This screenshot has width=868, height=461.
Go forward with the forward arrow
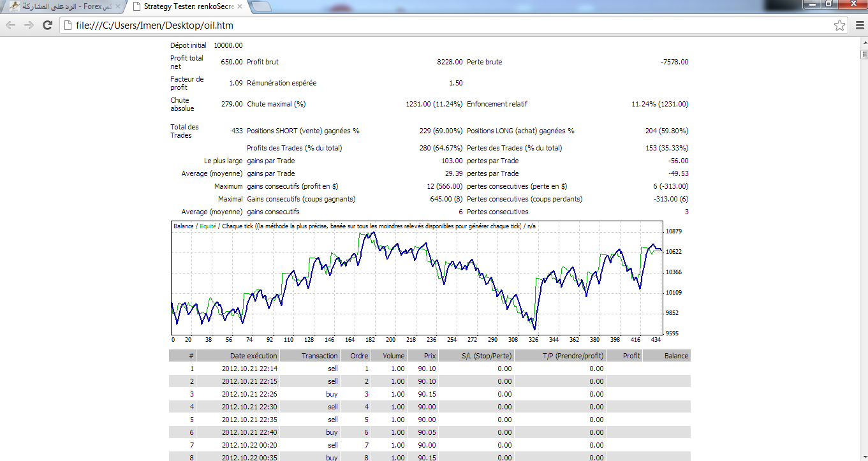coord(29,26)
